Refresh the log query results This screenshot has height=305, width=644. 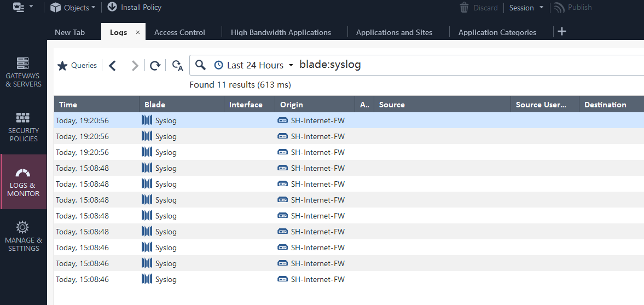tap(155, 65)
